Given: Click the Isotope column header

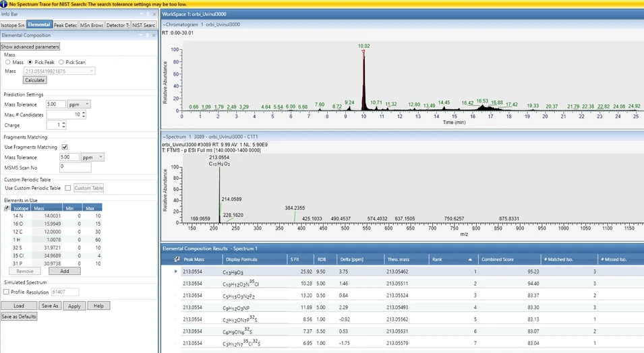Looking at the screenshot, I should [x=21, y=208].
